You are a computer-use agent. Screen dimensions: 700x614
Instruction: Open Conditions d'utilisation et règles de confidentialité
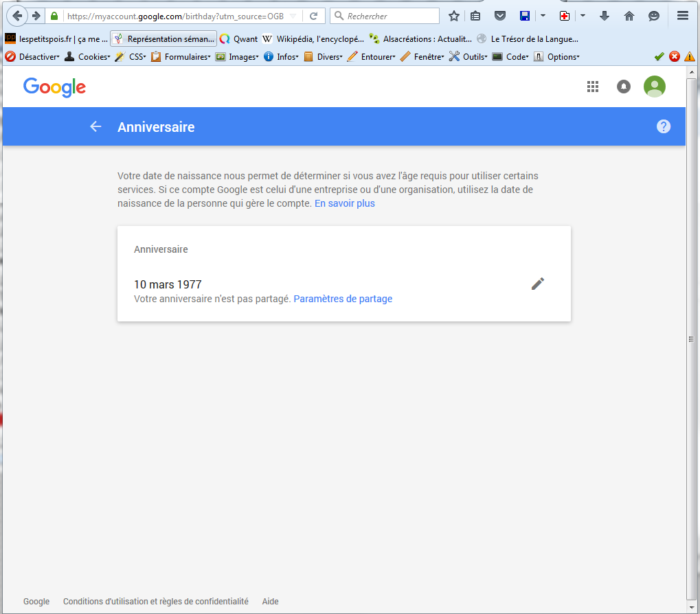tap(156, 602)
